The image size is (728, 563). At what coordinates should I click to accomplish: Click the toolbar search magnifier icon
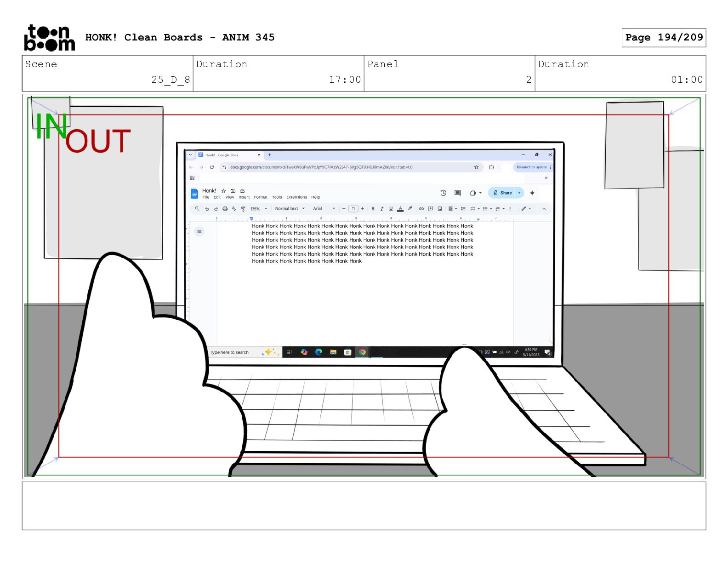click(x=197, y=209)
